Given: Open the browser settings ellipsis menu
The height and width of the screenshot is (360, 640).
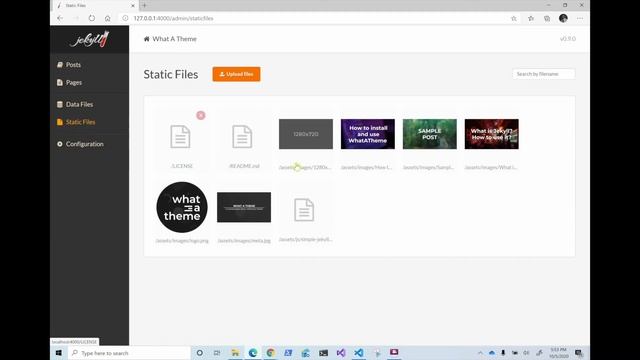Looking at the screenshot, I should [x=580, y=18].
